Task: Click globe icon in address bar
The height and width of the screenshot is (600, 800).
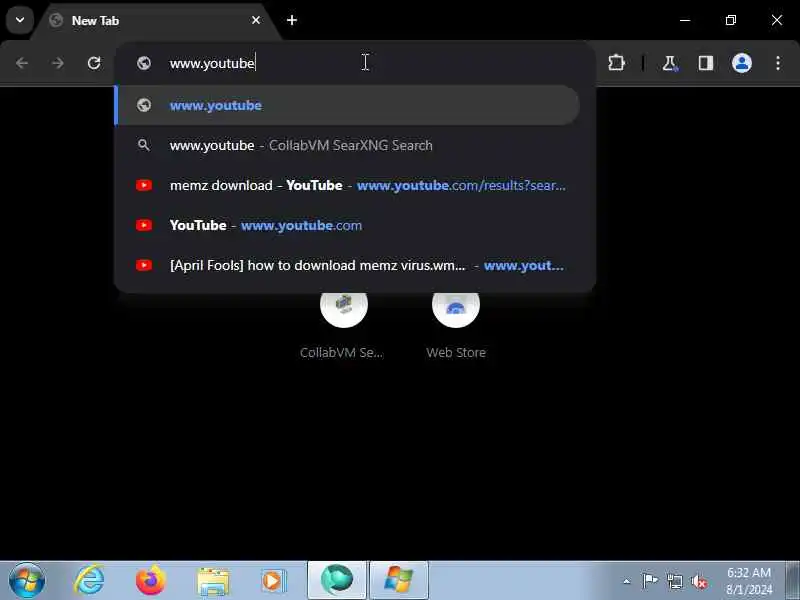Action: tap(144, 63)
